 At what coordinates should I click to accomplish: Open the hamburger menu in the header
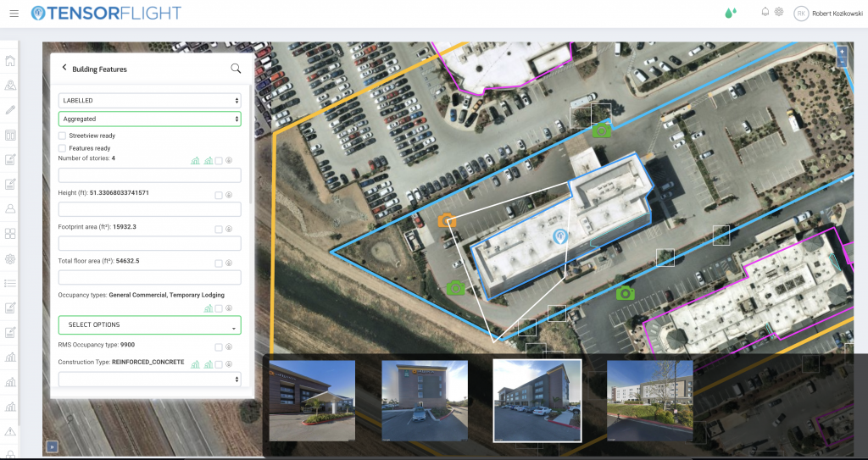[14, 14]
